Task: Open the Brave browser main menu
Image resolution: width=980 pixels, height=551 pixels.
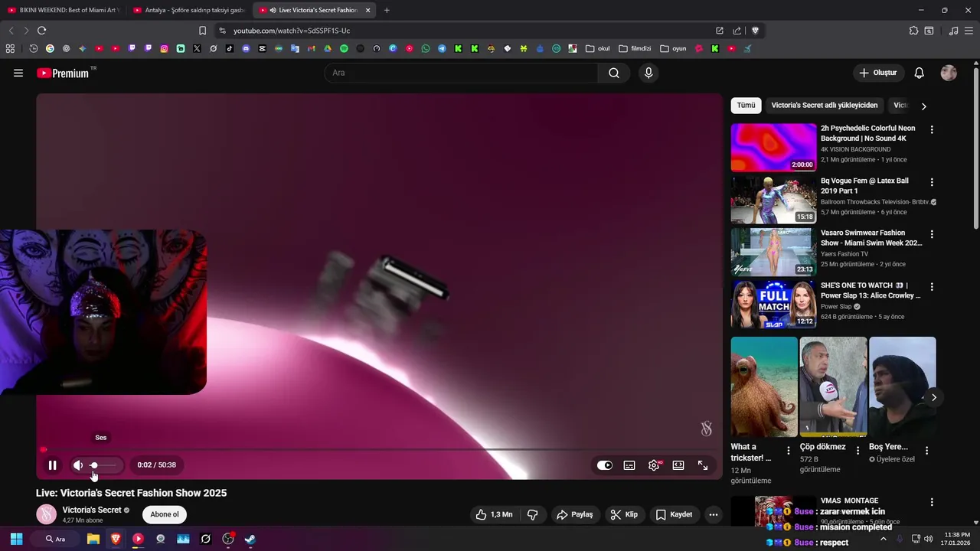Action: 969,31
